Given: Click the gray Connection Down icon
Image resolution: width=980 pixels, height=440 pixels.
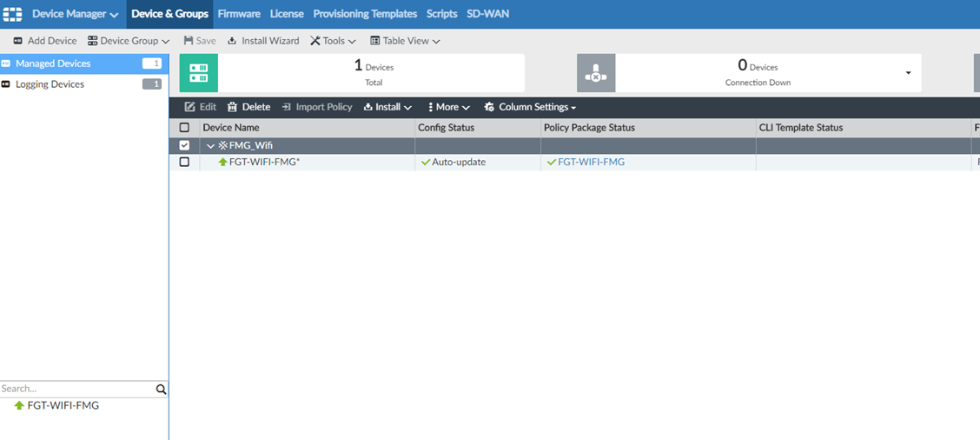Looking at the screenshot, I should click(596, 73).
